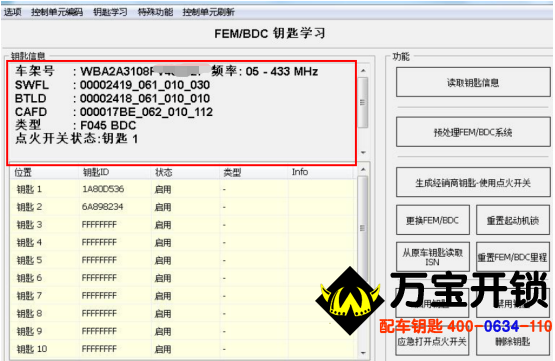This screenshot has height=361, width=555.
Task: Click the 类型 value F045 BDC
Action: pyautogui.click(x=108, y=125)
